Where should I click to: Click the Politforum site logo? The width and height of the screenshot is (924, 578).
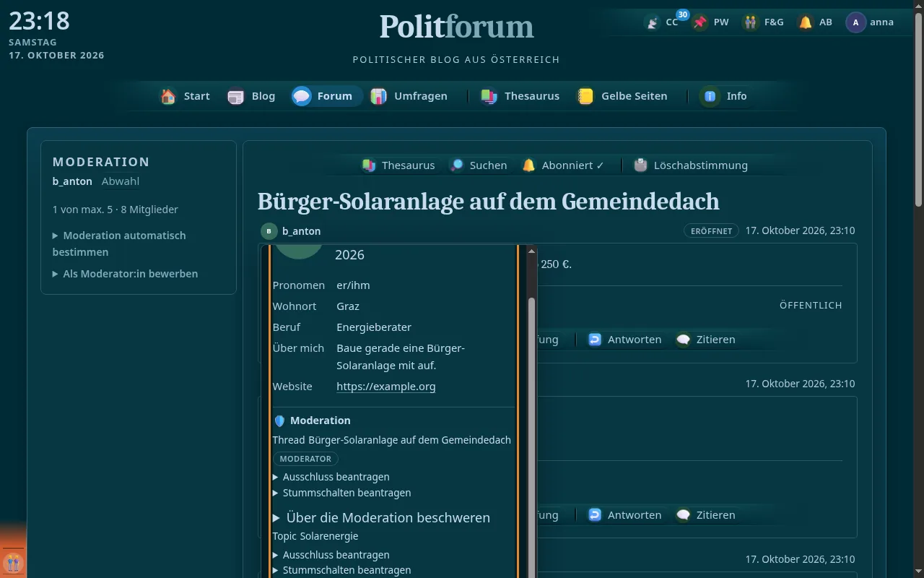[x=457, y=27]
